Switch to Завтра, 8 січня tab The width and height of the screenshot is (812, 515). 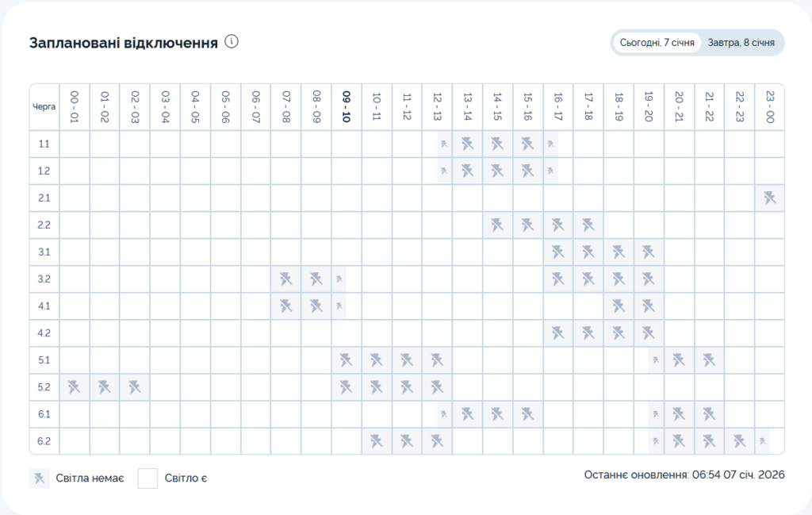click(741, 43)
